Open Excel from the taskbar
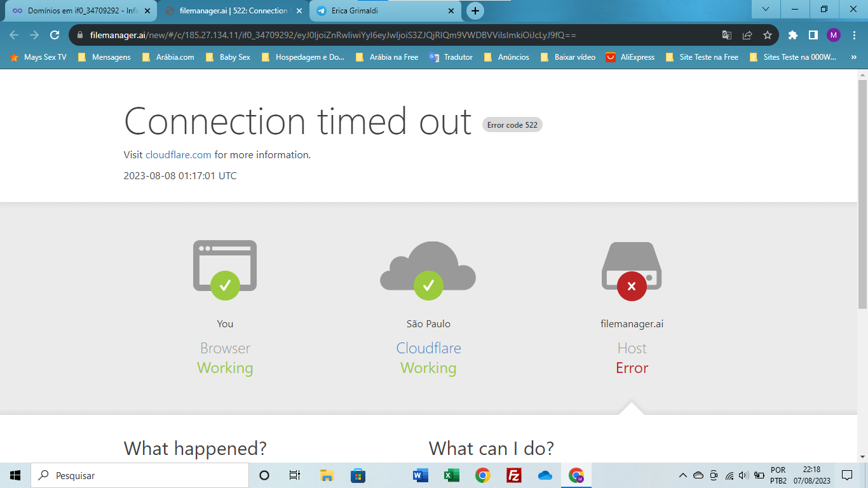The width and height of the screenshot is (868, 488). 452,475
